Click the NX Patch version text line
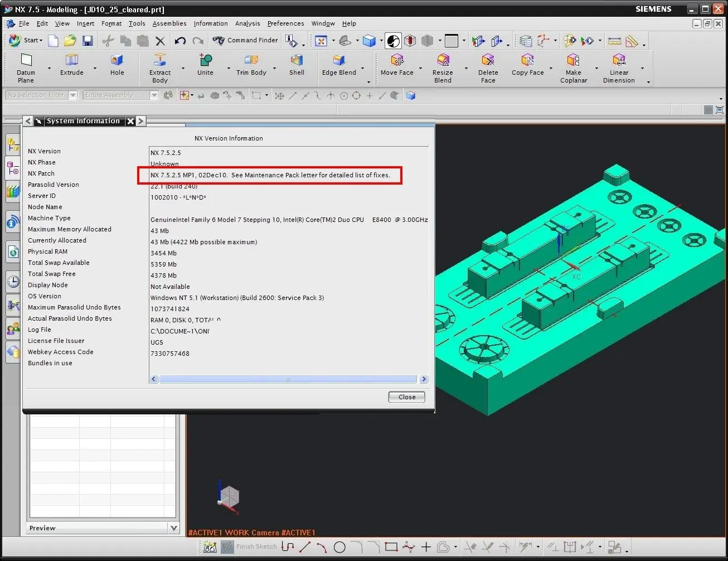 [x=270, y=175]
